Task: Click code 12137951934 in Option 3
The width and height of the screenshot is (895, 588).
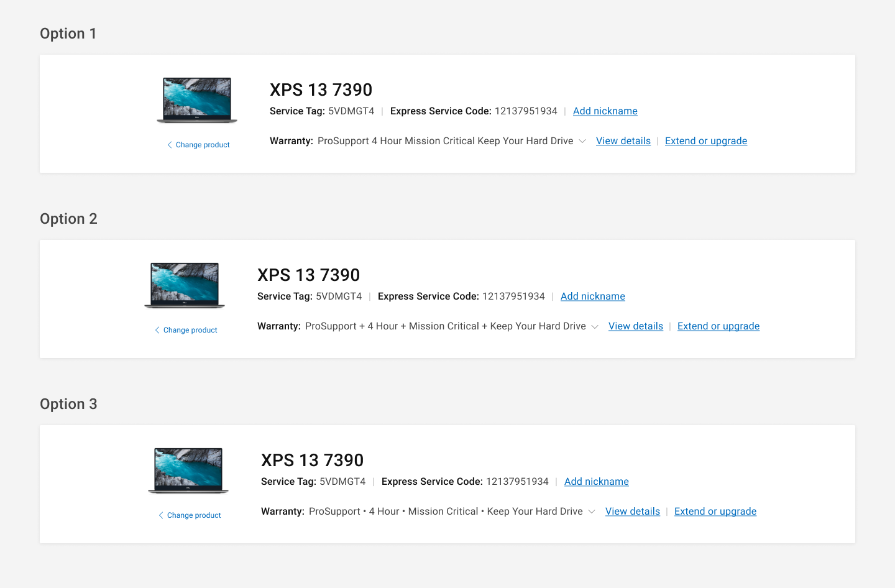Action: click(x=517, y=482)
